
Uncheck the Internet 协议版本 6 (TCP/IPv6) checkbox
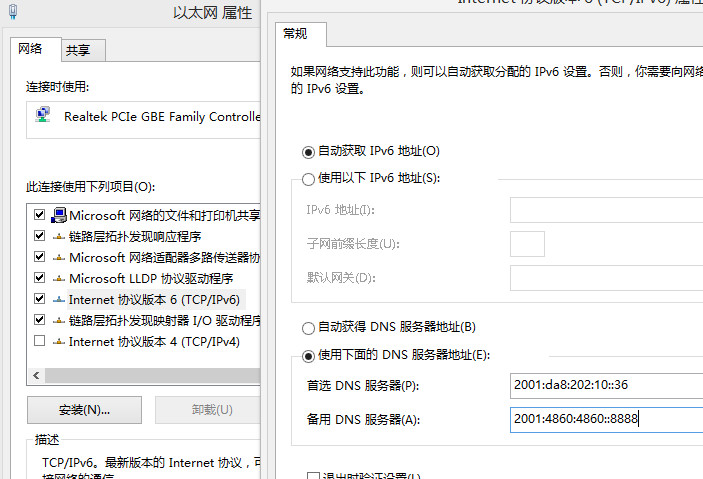(40, 299)
